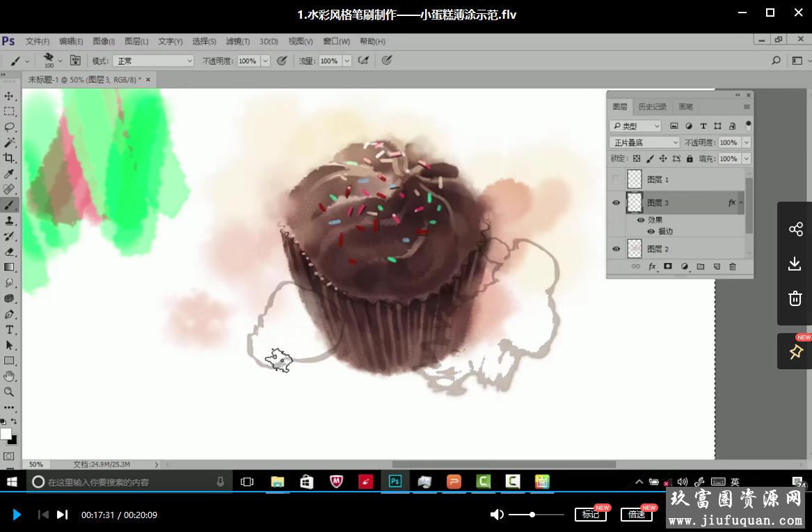The width and height of the screenshot is (812, 532).
Task: Choose the Horizontal Type tool
Action: (9, 330)
